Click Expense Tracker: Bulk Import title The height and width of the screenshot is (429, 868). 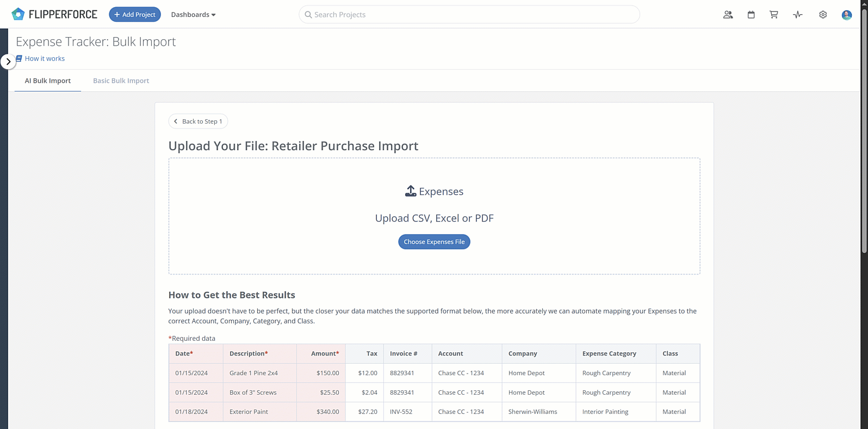96,41
